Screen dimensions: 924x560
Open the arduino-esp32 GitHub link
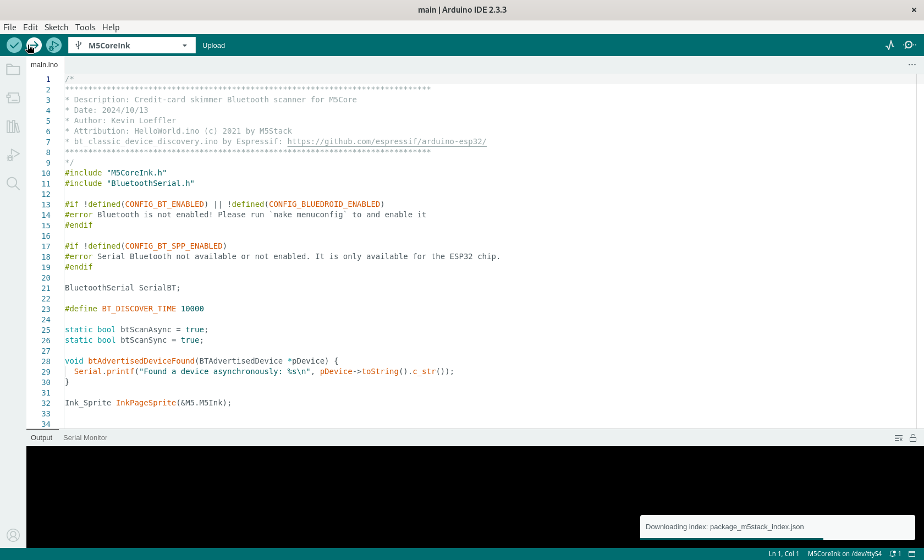tap(387, 141)
